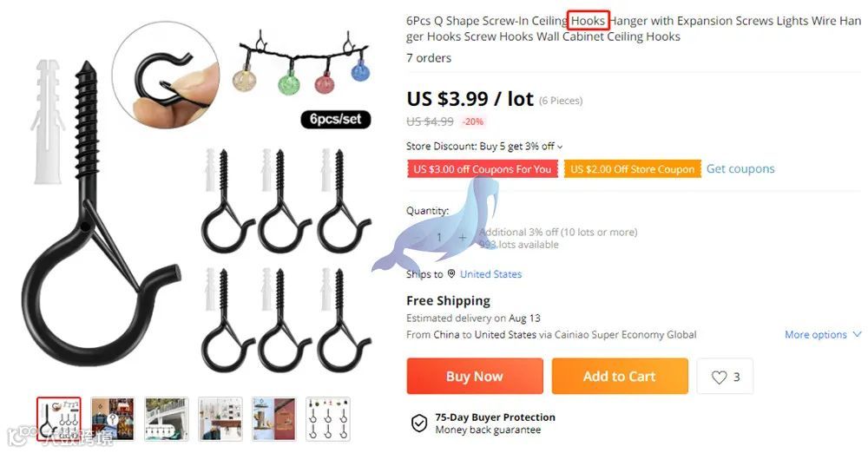
Task: Select the third thumbnail showing porch
Action: pos(166,418)
